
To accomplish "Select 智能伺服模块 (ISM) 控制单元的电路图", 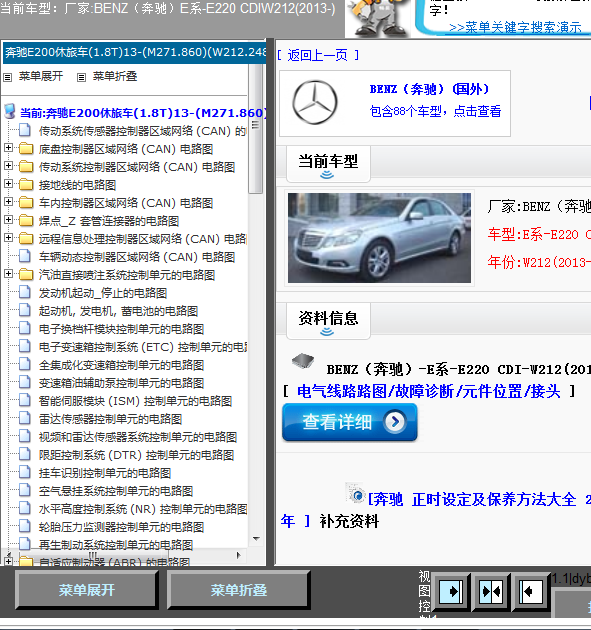I will [x=135, y=401].
